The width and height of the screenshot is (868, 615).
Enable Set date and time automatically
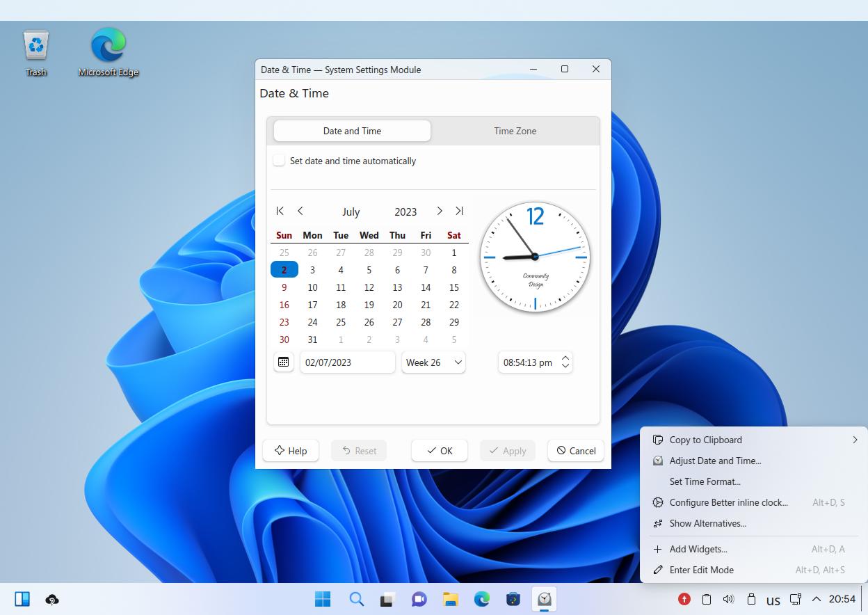(x=279, y=161)
